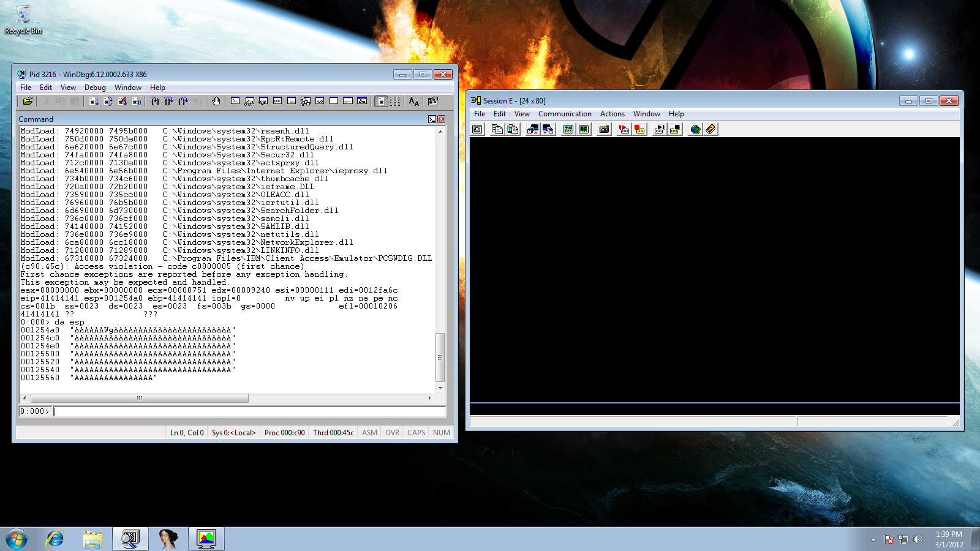Click globe Support icon in Session E toolbar
980x551 pixels.
click(695, 129)
